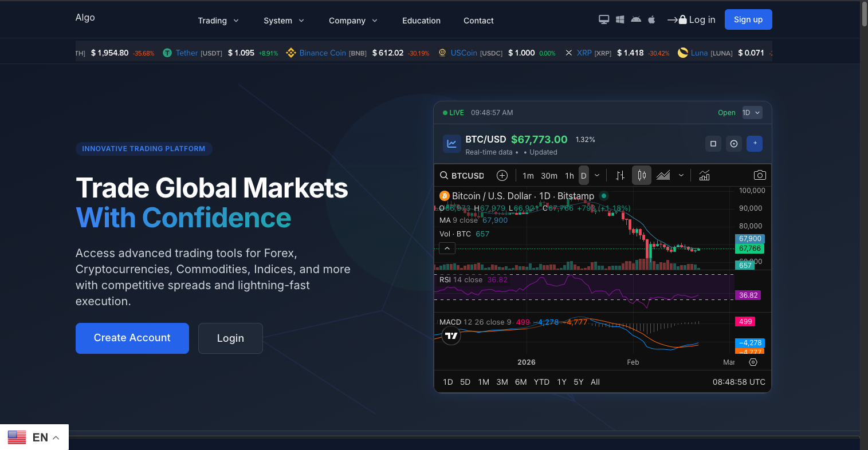Click the blue plus button beside BTC/USD

[x=755, y=143]
